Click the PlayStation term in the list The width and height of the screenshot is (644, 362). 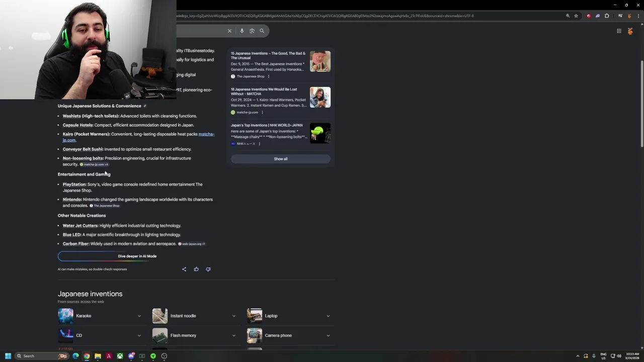pyautogui.click(x=74, y=185)
